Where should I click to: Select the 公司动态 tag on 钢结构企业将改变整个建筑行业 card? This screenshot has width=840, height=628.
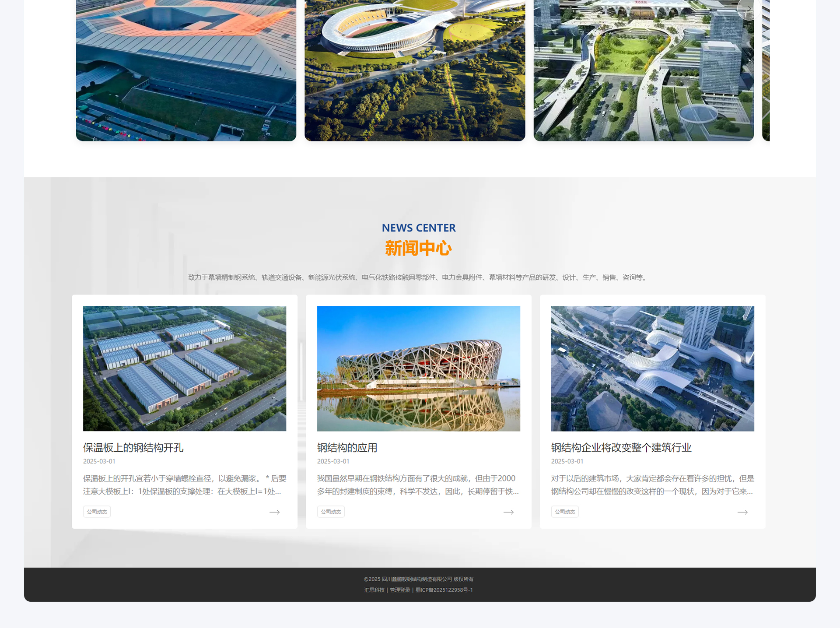click(x=565, y=512)
